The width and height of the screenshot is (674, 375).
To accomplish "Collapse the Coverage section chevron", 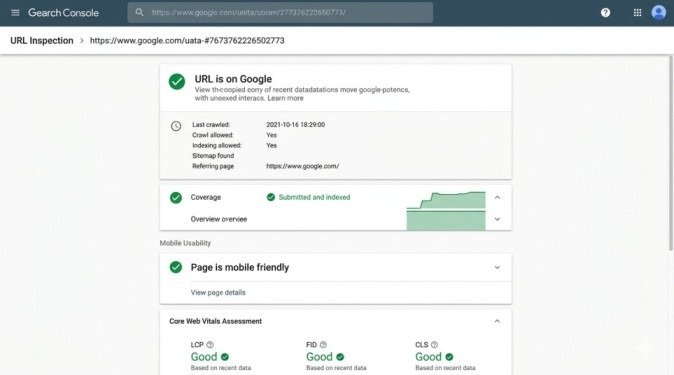I will point(497,197).
